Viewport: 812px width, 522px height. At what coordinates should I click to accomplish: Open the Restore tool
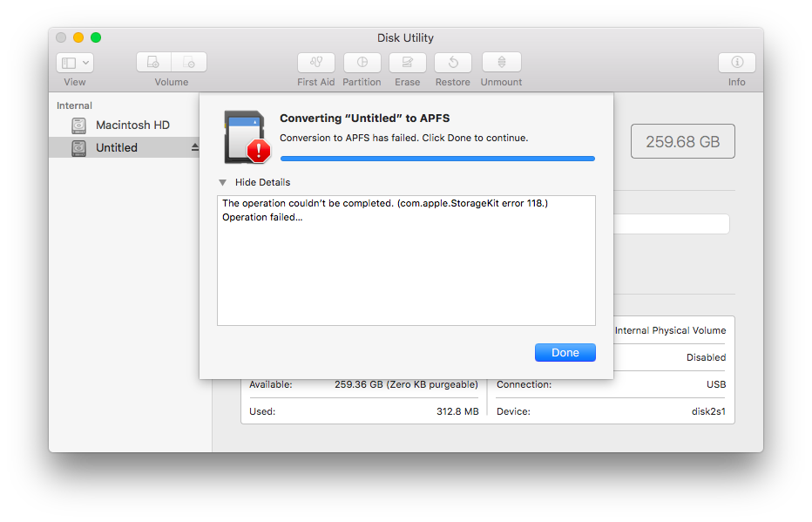tap(452, 62)
